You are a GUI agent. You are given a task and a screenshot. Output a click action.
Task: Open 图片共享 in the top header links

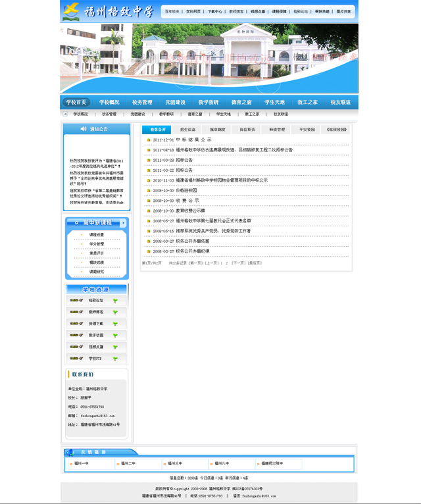[x=343, y=12]
